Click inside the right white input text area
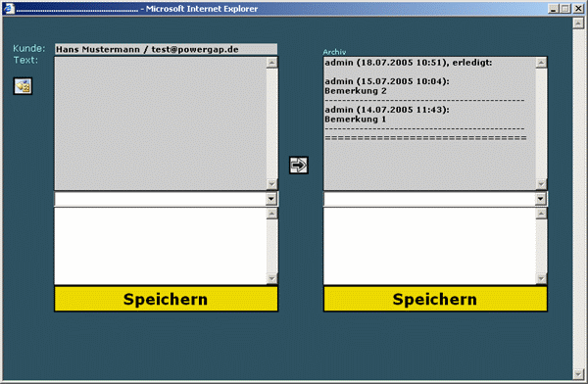 (x=430, y=246)
